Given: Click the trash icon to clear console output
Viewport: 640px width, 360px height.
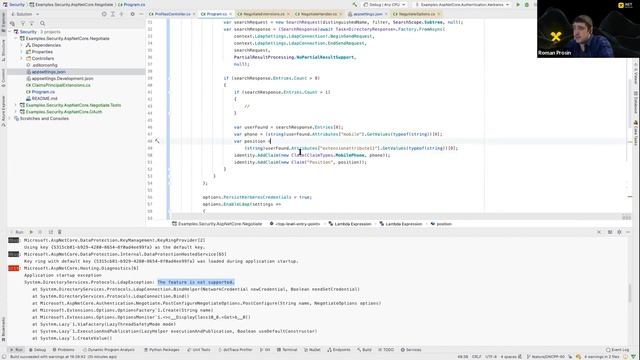Looking at the screenshot, I should [x=60, y=232].
